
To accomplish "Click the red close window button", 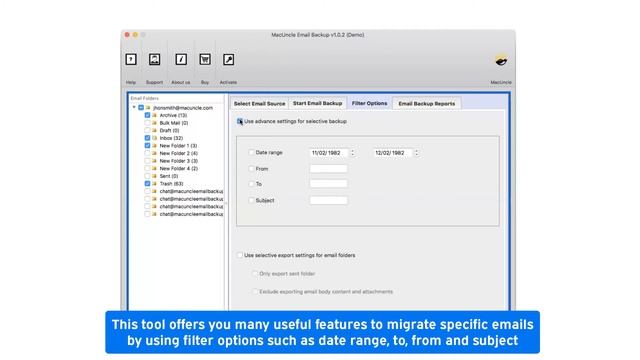I will pyautogui.click(x=127, y=35).
